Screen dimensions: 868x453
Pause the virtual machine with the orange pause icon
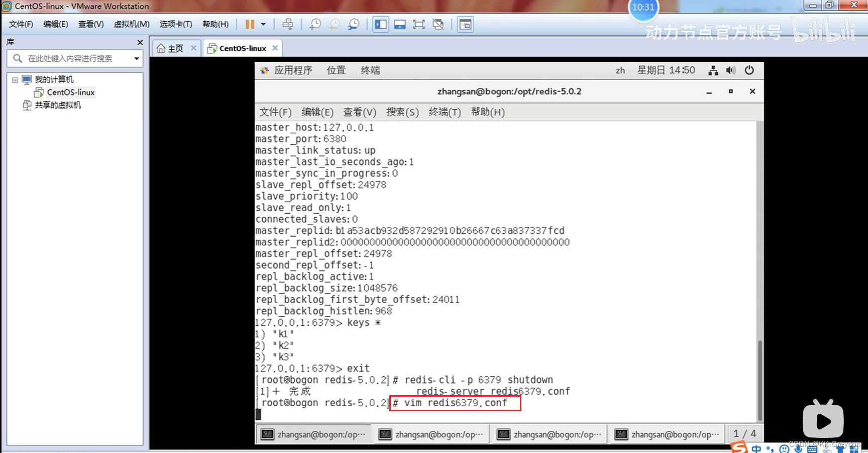point(250,24)
